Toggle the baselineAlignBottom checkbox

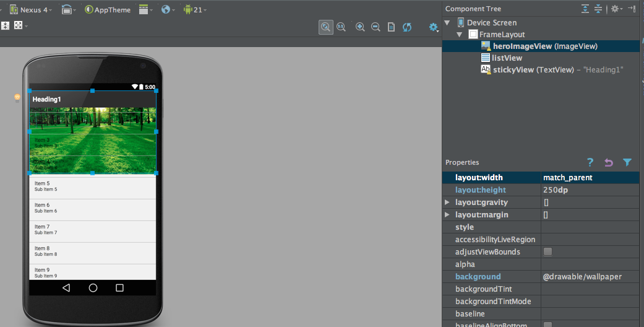[x=547, y=325]
